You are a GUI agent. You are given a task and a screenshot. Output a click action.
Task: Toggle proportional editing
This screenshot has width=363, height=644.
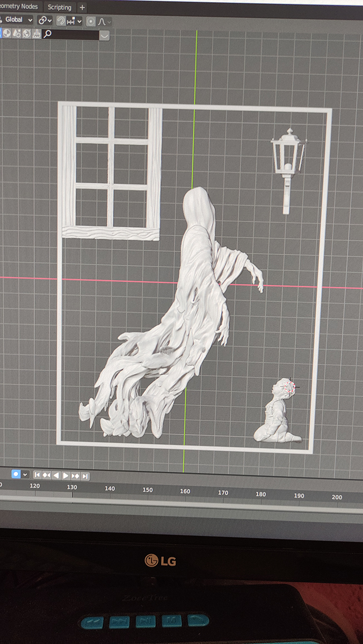(x=90, y=21)
